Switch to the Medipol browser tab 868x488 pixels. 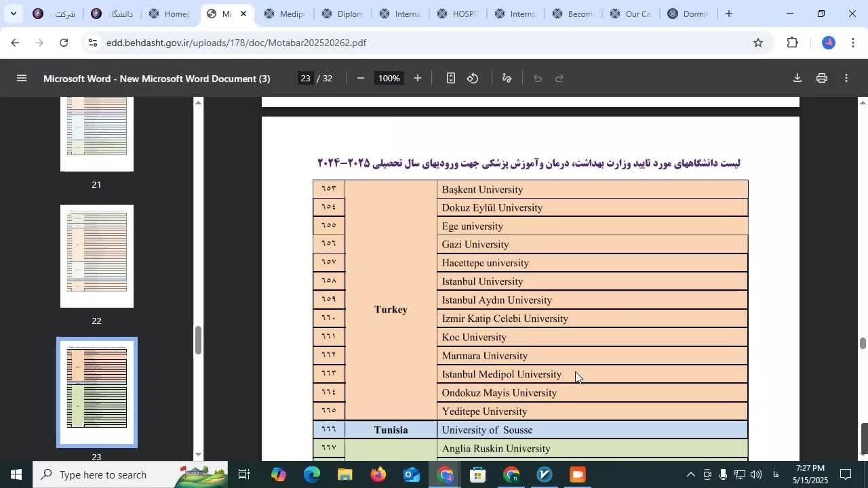(285, 14)
